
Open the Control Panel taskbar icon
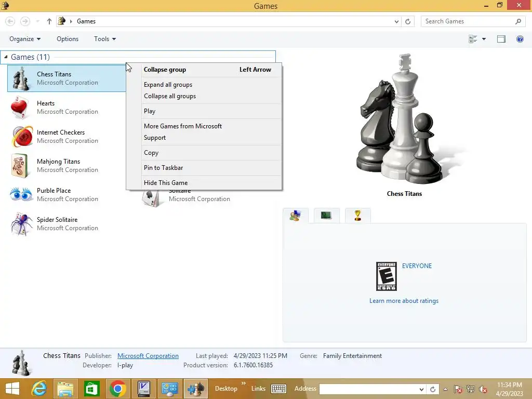click(x=170, y=389)
